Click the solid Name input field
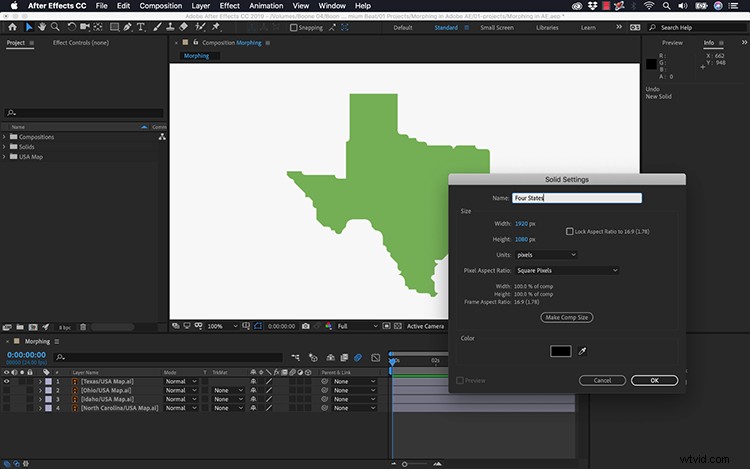Viewport: 750px width, 469px height. 577,198
